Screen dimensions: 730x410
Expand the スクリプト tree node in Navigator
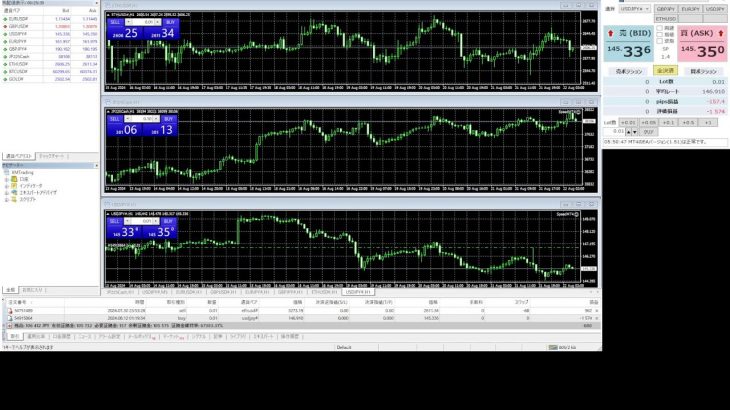(x=5, y=199)
